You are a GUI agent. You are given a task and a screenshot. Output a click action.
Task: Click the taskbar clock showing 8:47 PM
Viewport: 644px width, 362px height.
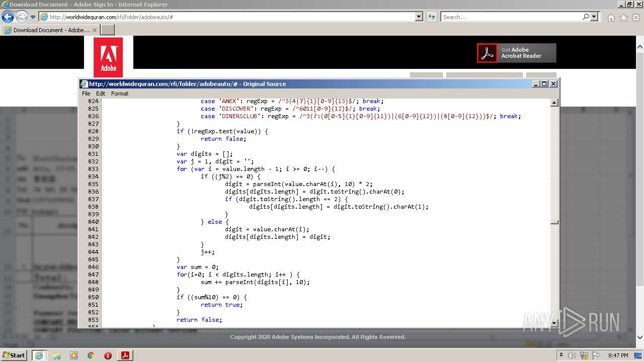(618, 355)
